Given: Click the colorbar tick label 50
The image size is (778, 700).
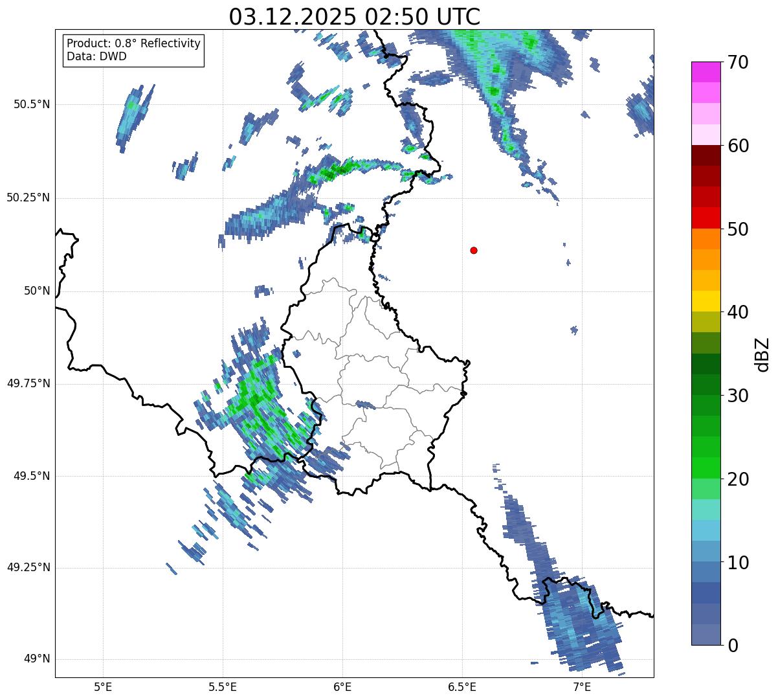Looking at the screenshot, I should 738,229.
